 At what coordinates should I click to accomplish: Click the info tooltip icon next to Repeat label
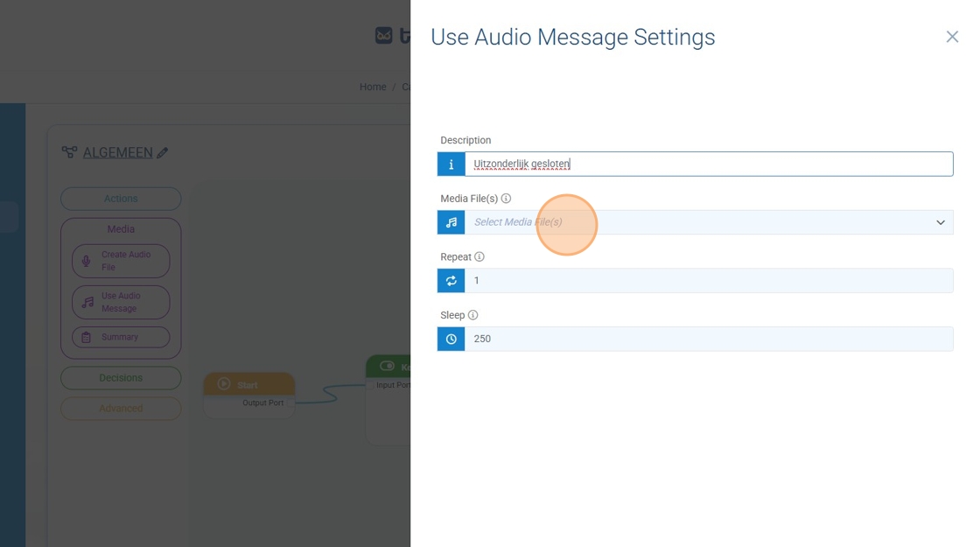coord(479,257)
